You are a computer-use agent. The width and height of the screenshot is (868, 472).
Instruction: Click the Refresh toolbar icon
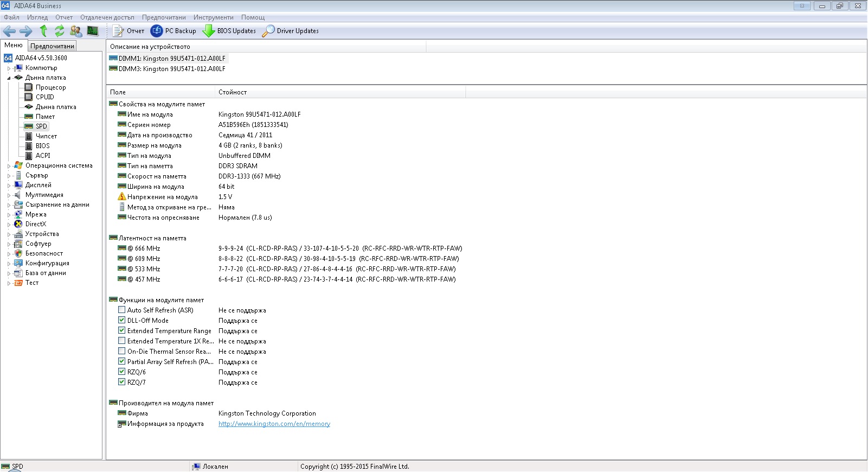60,31
